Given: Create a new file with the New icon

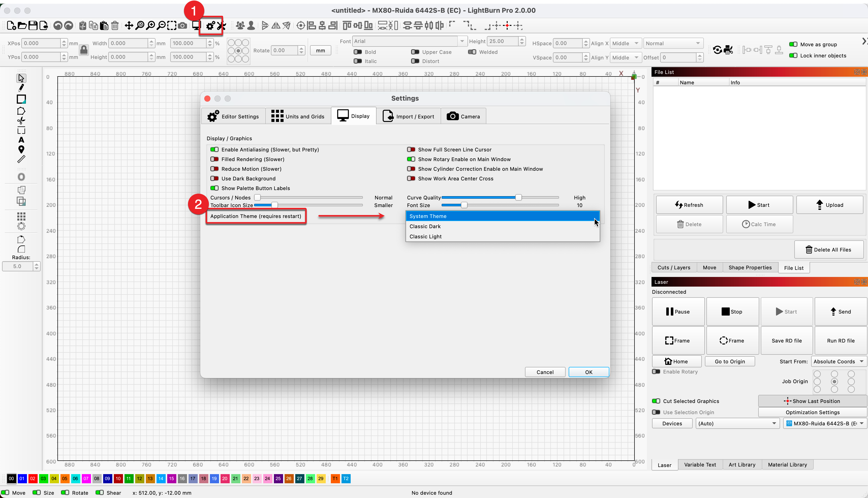Looking at the screenshot, I should click(11, 26).
